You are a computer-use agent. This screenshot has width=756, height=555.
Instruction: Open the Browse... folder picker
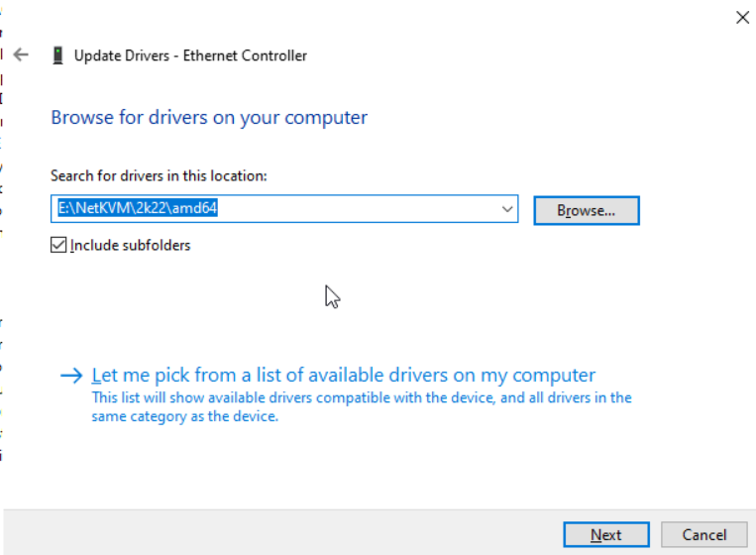click(x=587, y=210)
